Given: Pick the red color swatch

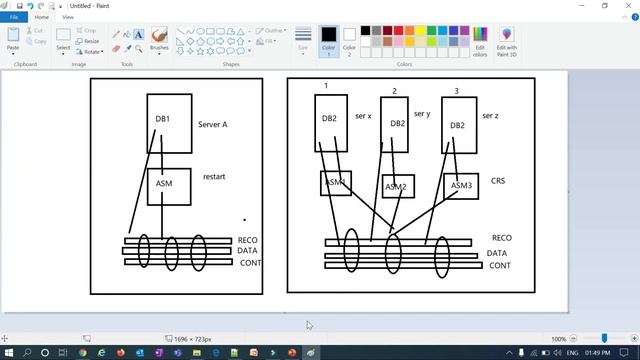Looking at the screenshot, I should pyautogui.click(x=399, y=31).
